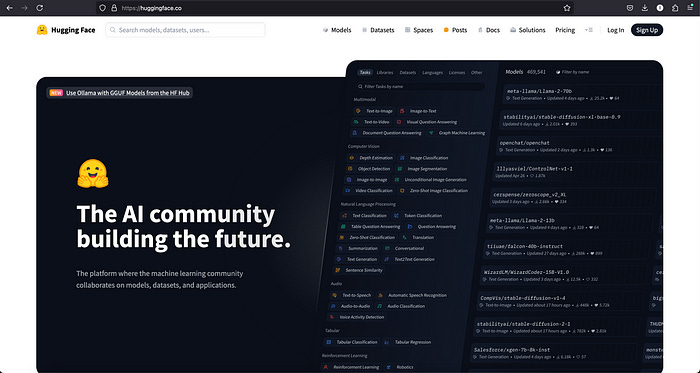The width and height of the screenshot is (700, 373).
Task: Bookmark this page with the star icon
Action: pos(567,8)
